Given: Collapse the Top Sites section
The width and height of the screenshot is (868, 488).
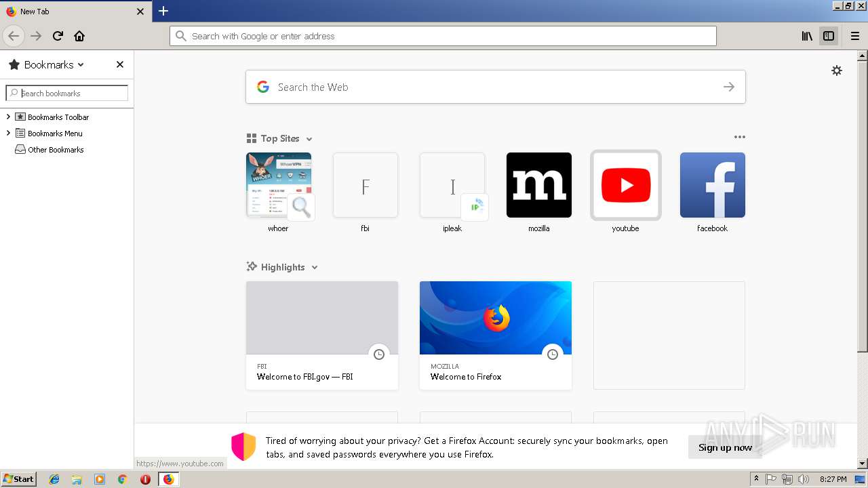Looking at the screenshot, I should pos(309,139).
